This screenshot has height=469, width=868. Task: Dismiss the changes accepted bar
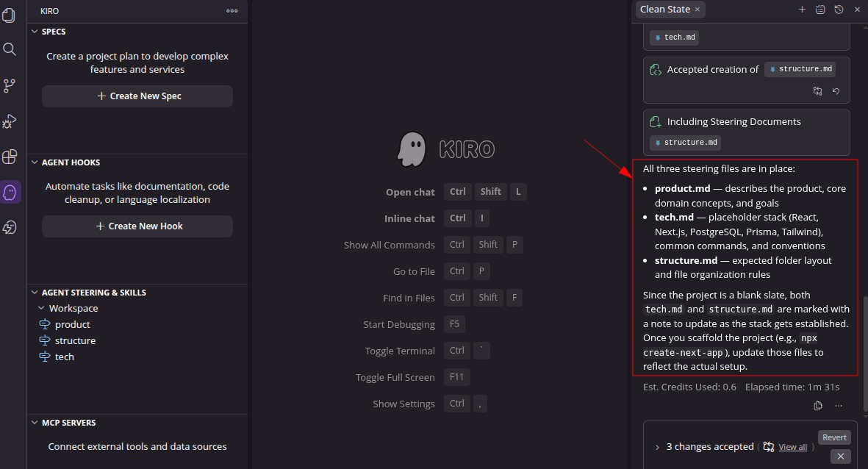[x=840, y=457]
